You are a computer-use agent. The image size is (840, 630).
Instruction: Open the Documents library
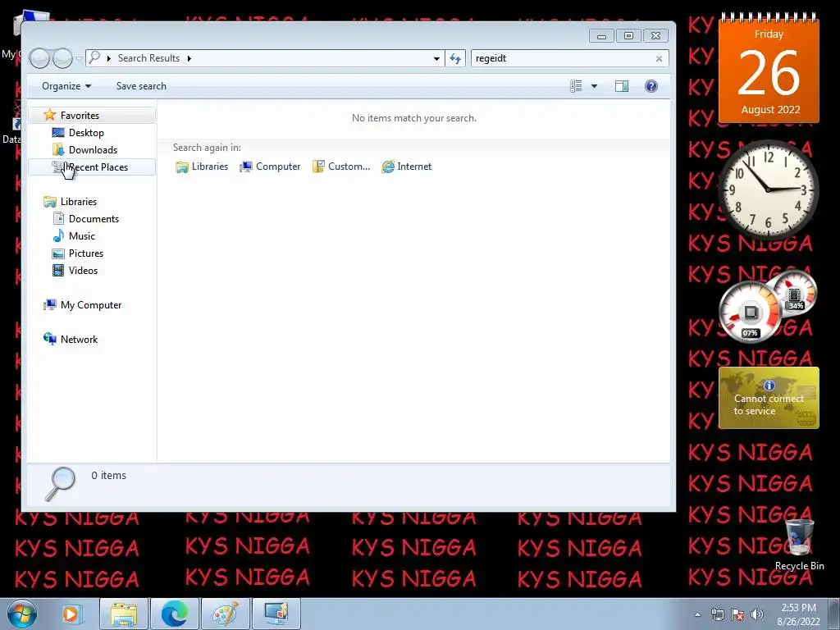tap(94, 218)
